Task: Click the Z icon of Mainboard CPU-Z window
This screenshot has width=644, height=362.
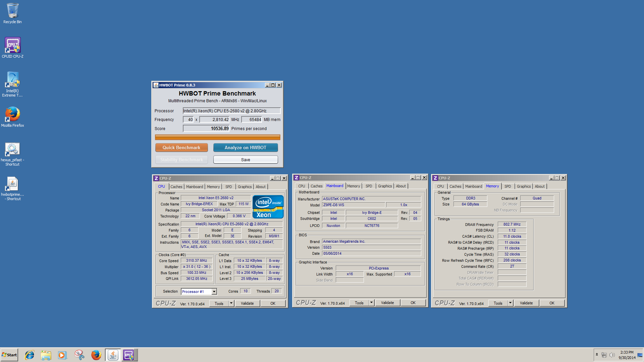Action: (x=297, y=178)
